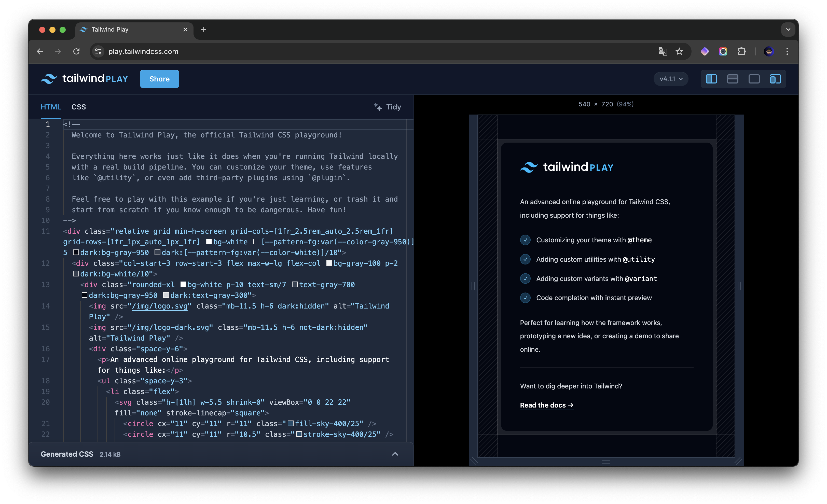Click line number 11 in the gutter

[x=46, y=231]
